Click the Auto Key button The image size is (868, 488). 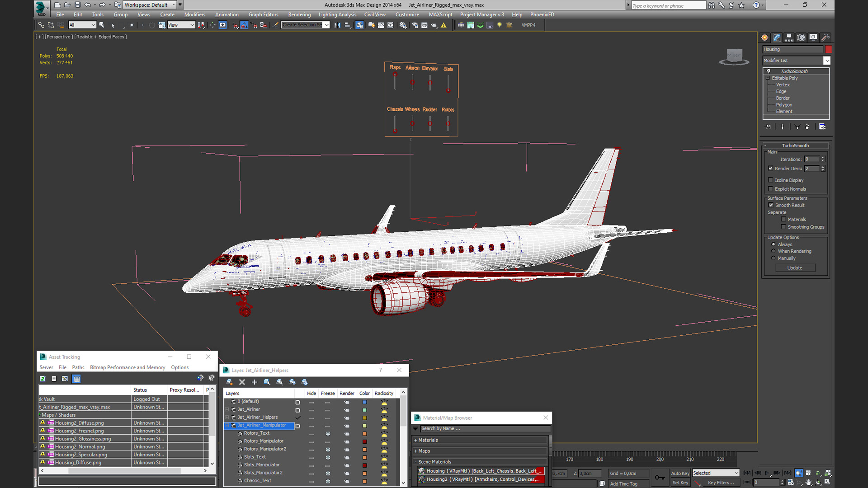click(x=680, y=473)
